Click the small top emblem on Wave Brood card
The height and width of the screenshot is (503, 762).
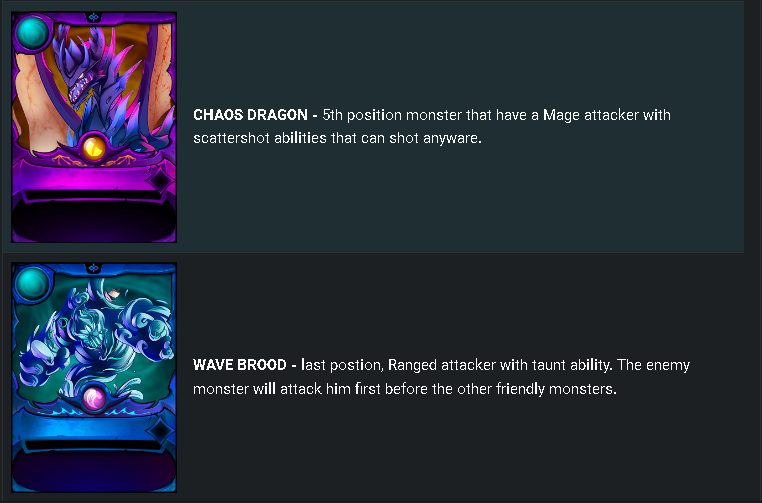click(x=94, y=268)
